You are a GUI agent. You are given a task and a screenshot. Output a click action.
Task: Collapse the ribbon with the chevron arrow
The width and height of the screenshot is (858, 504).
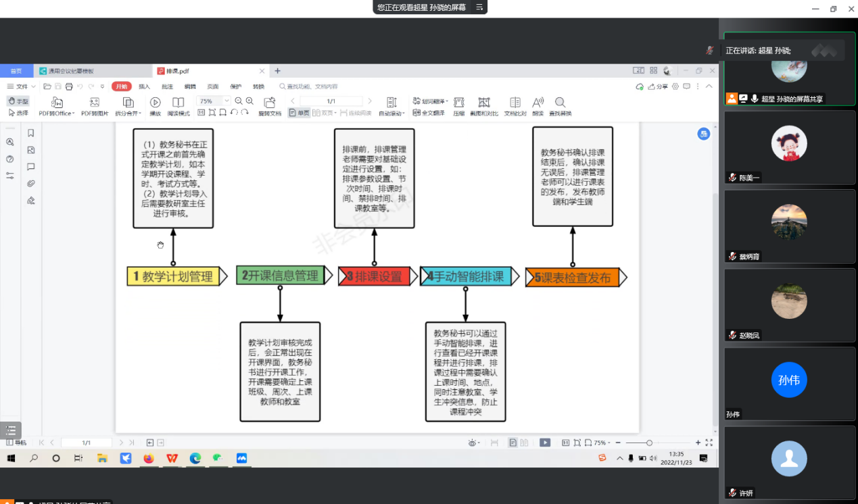pos(709,86)
